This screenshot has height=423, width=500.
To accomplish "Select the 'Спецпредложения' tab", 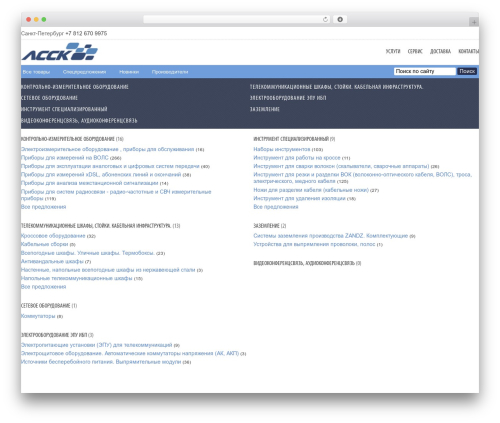I will [84, 72].
